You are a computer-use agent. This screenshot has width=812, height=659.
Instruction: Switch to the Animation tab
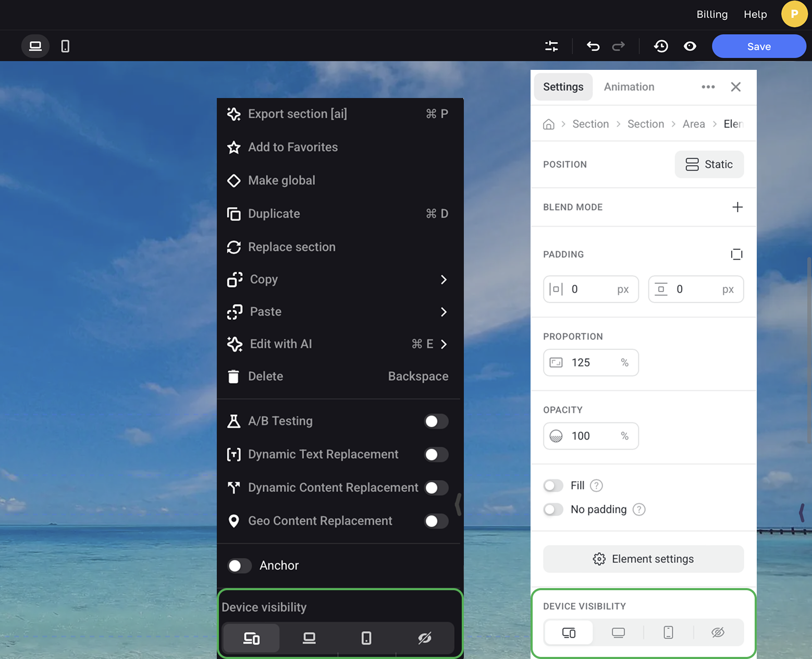[x=629, y=87]
